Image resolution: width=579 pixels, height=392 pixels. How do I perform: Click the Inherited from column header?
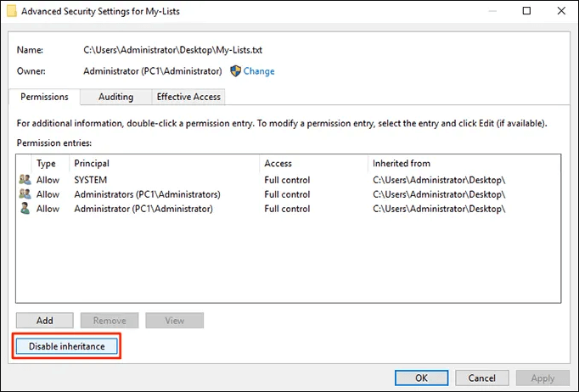(x=401, y=163)
